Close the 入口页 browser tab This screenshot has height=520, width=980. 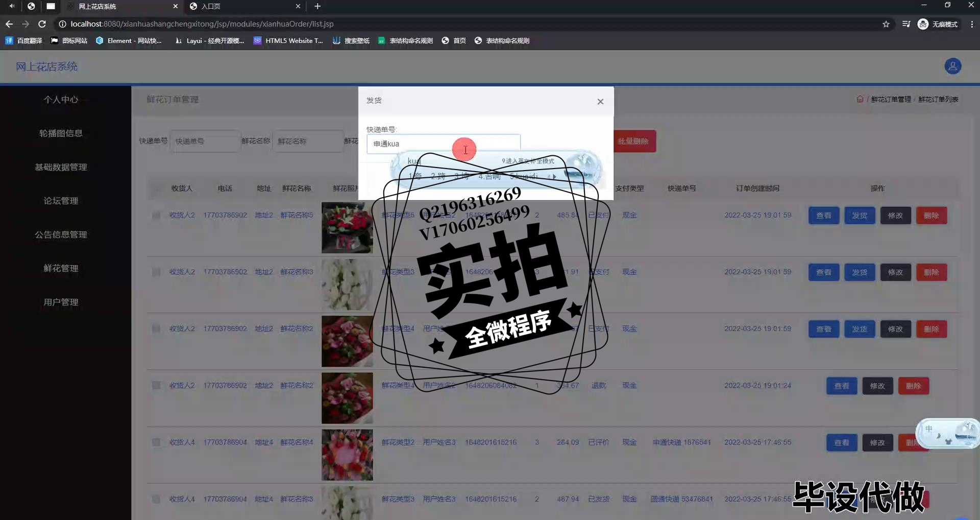(x=298, y=6)
